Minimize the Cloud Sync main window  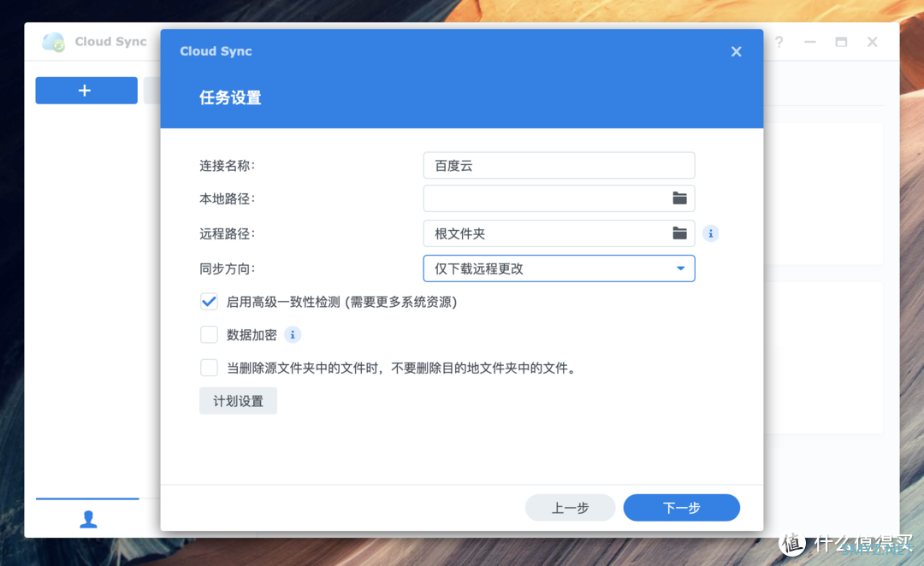810,42
